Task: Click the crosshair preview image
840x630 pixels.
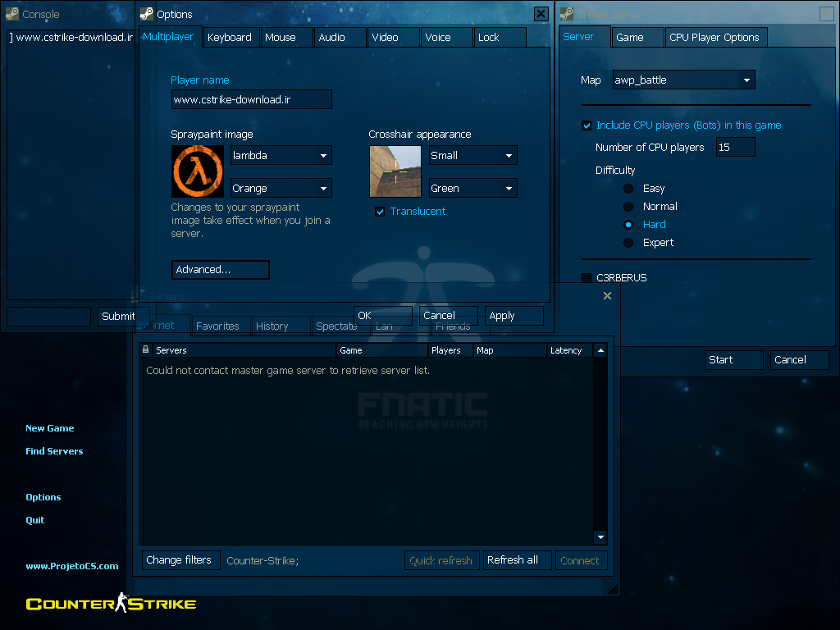Action: coord(395,171)
